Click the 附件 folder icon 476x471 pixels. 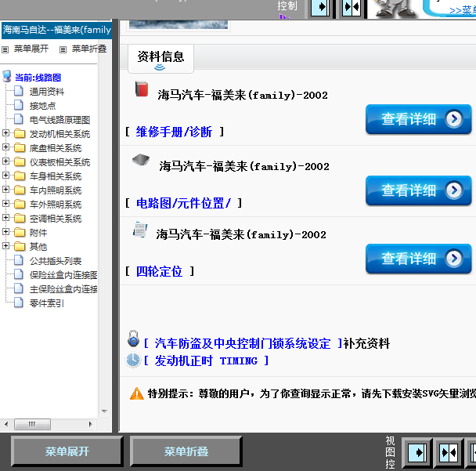pyautogui.click(x=20, y=233)
